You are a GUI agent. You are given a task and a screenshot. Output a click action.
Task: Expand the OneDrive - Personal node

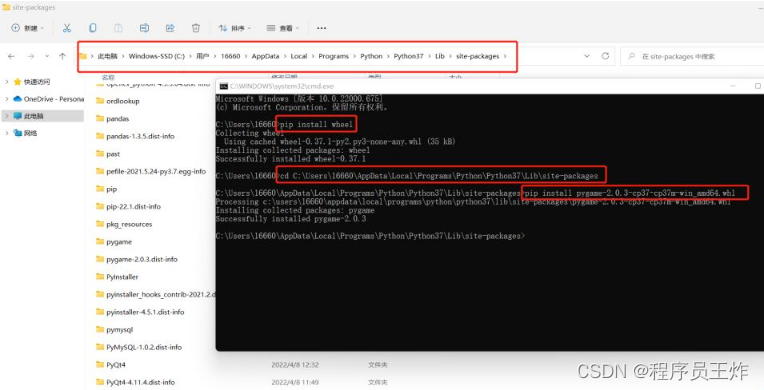click(7, 99)
